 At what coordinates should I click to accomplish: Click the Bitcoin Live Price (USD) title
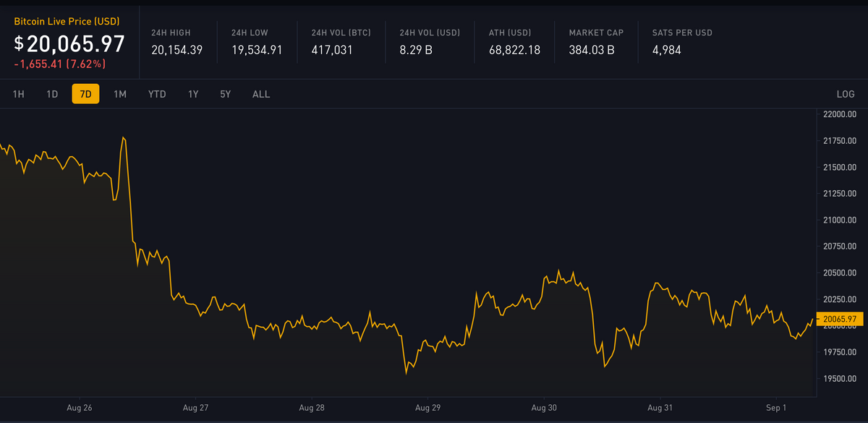(67, 22)
